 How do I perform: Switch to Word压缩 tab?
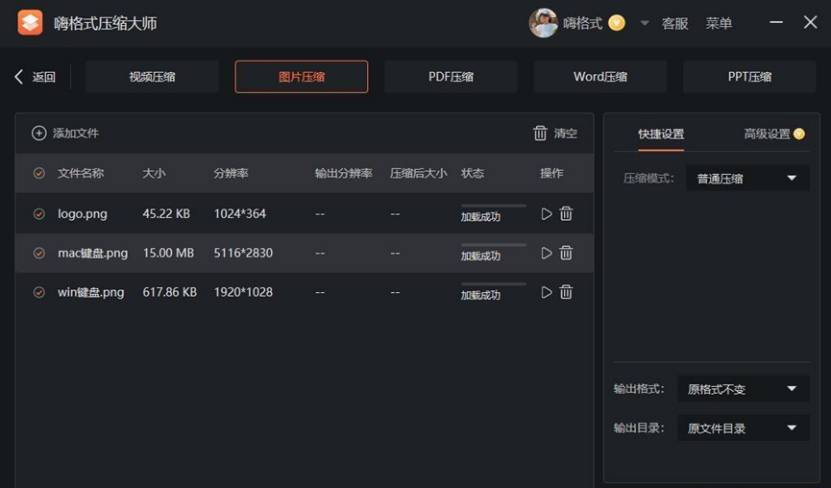pos(600,77)
